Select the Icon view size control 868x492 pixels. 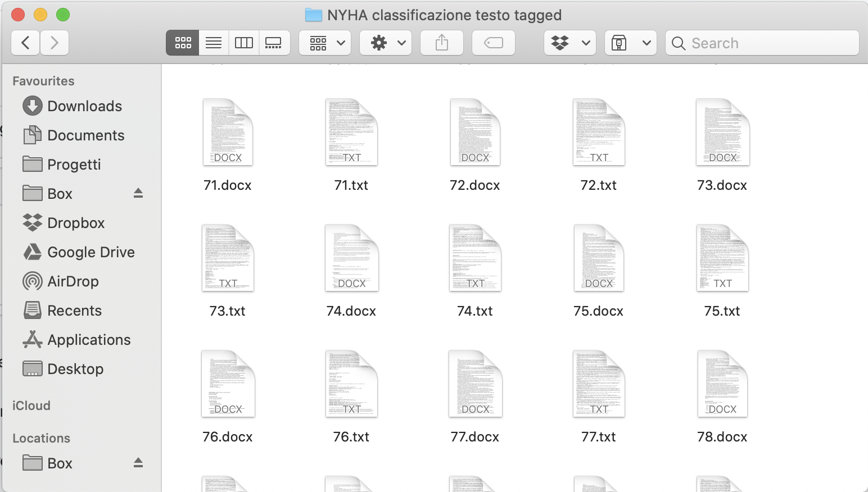[x=182, y=42]
